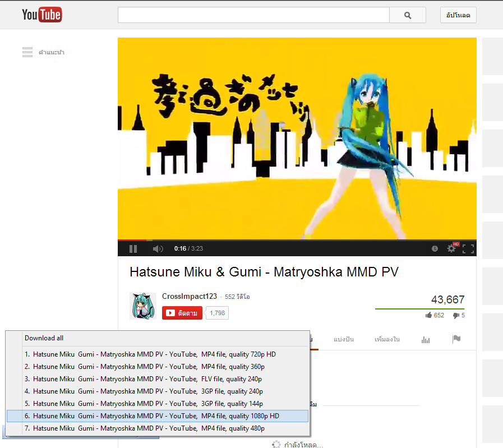
Task: Switch to the add-to tab
Action: coord(387,339)
